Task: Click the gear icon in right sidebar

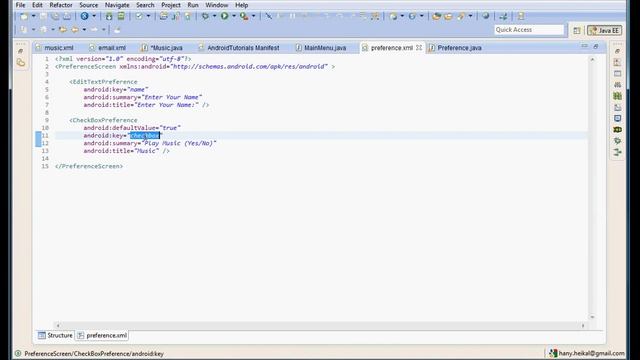Action: (x=617, y=141)
